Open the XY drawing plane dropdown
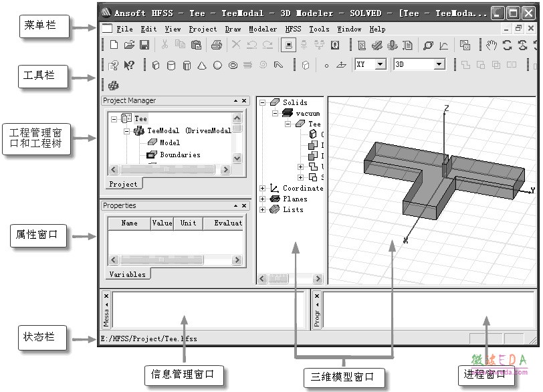The height and width of the screenshot is (392, 543). tap(381, 64)
